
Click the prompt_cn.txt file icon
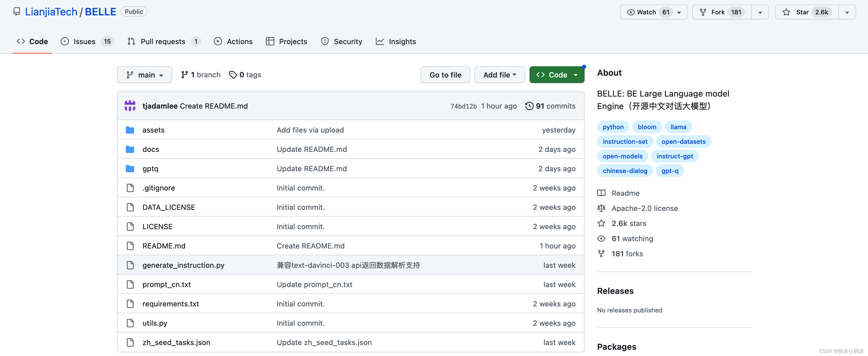click(130, 284)
